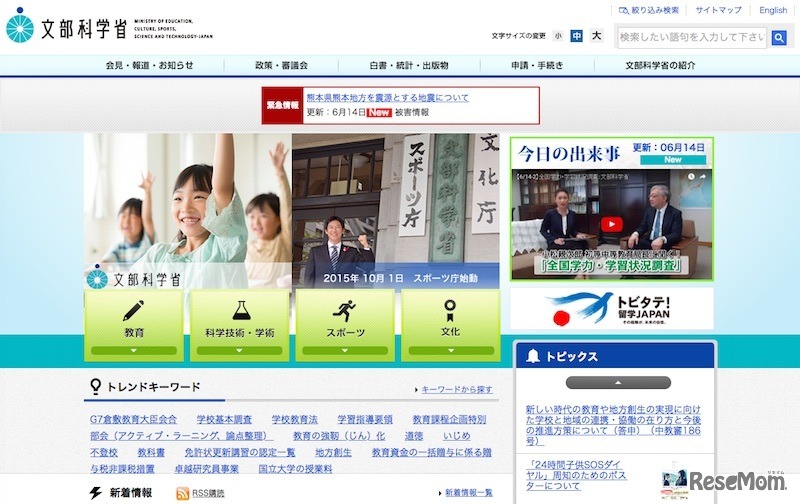800x504 pixels.
Task: Expand the 文化 dropdown arrow bar
Action: point(451,350)
